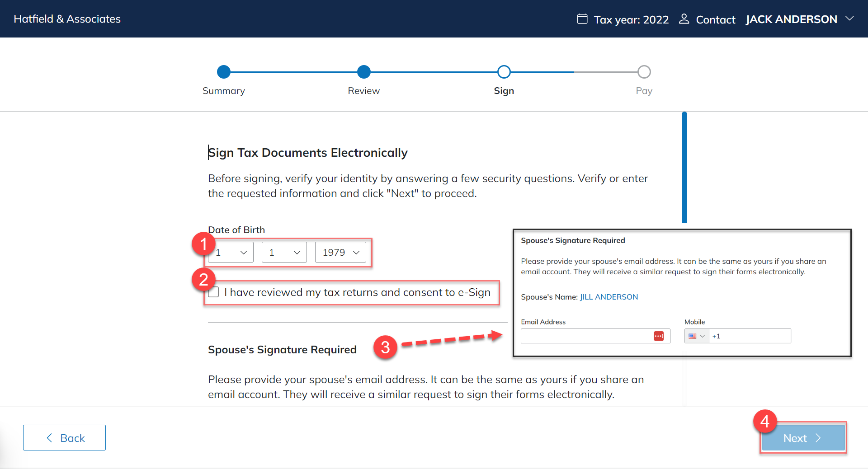
Task: Click the red step 1 annotation badge
Action: [203, 244]
